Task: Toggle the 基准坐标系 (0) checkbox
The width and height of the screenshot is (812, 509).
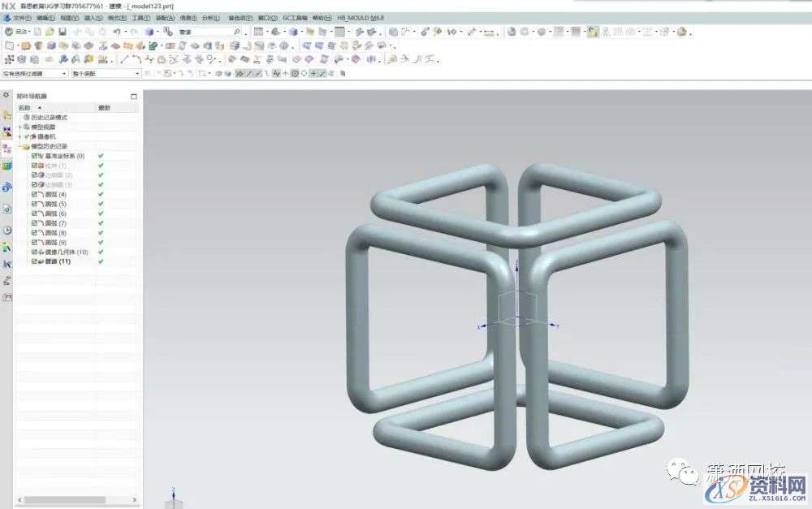Action: pos(34,156)
